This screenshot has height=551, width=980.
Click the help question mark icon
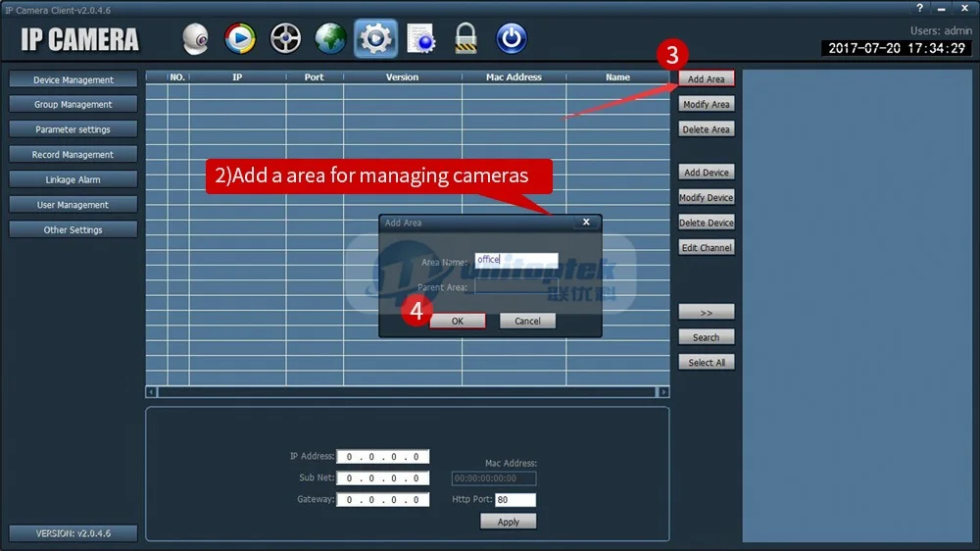click(x=919, y=8)
